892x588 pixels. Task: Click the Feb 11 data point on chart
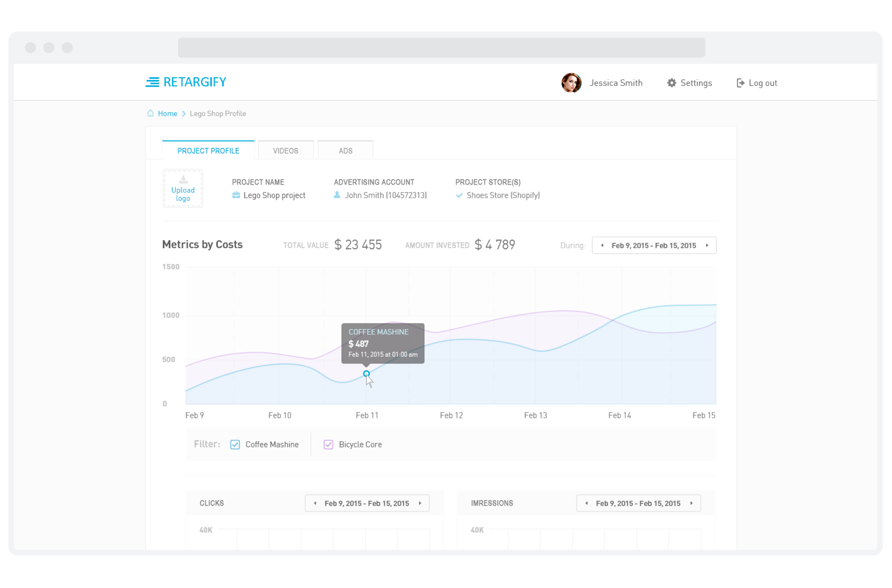pyautogui.click(x=366, y=373)
